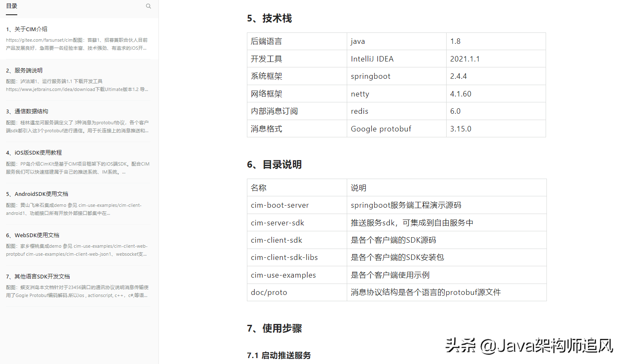Click the 消息格式 table cell

[x=297, y=129]
